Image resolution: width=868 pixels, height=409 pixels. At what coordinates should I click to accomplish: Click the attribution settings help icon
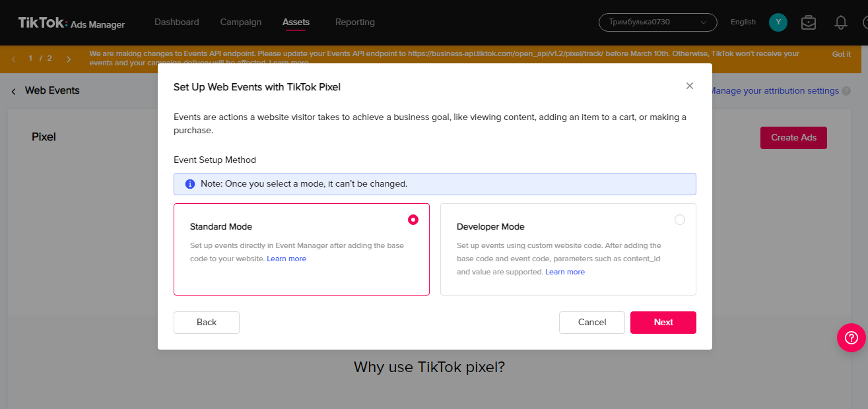(x=846, y=91)
